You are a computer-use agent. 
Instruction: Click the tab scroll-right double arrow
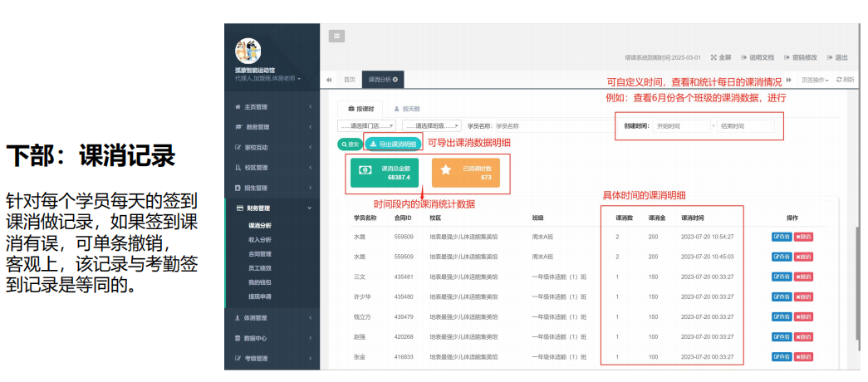pos(788,80)
